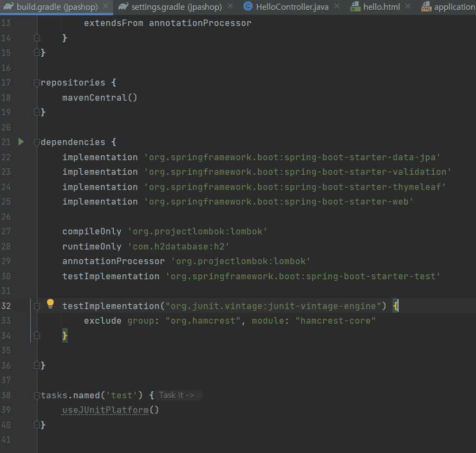Collapse the tasks.named block at line 38

coord(37,395)
